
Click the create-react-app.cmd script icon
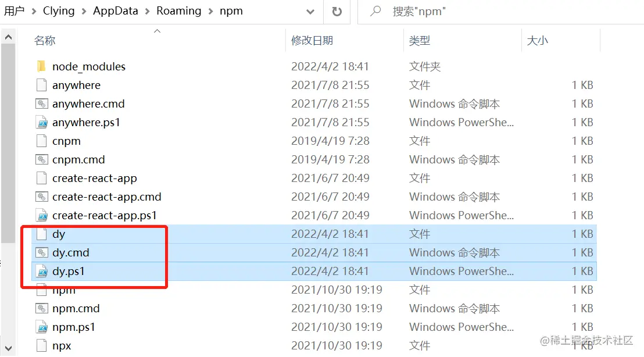[41, 197]
